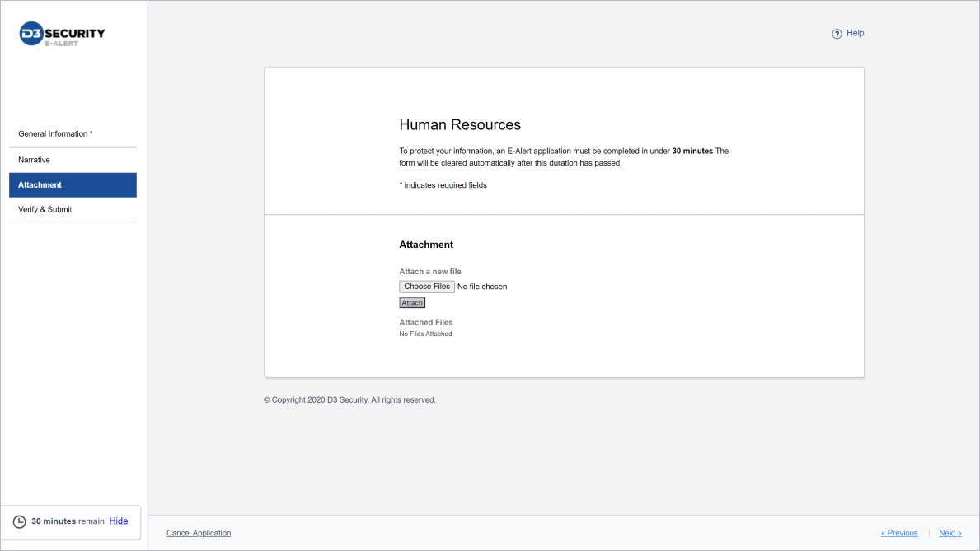This screenshot has width=980, height=551.
Task: Switch to the Narrative section
Action: (35, 160)
